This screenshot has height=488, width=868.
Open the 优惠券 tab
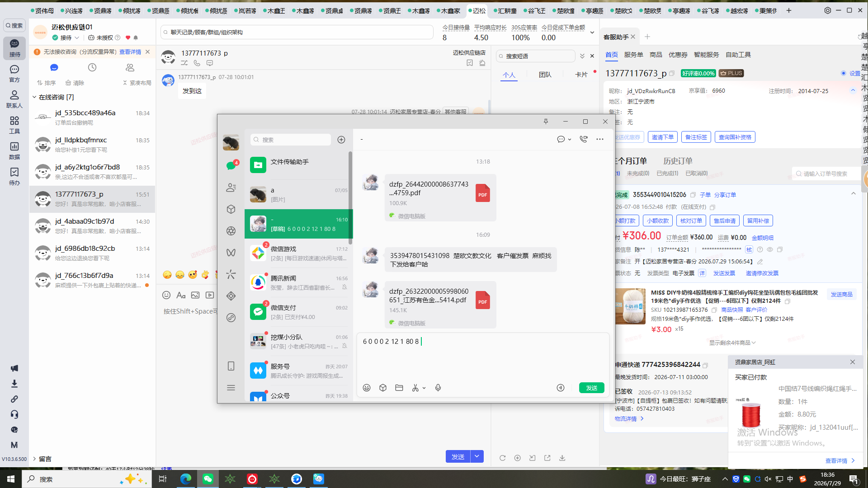click(x=678, y=55)
